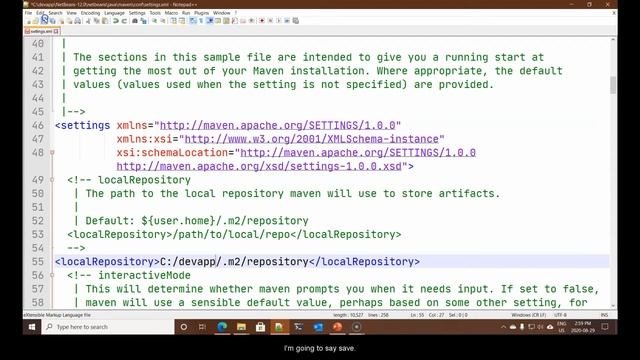Collapse interactiveMode comment fold at line 56

pos(52,275)
